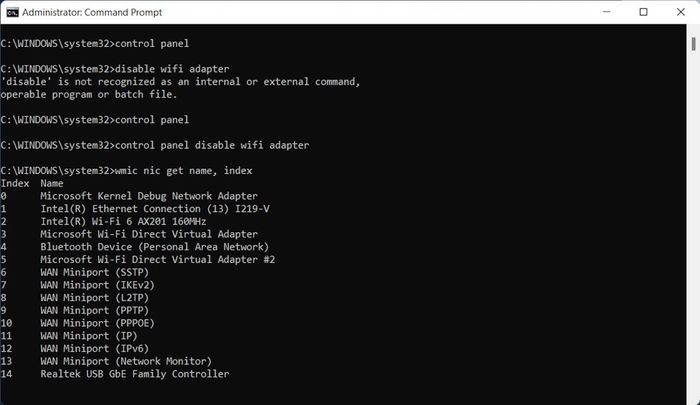This screenshot has width=700, height=405.
Task: Click the 'WAN Miniport (Network Monitor)' line
Action: pyautogui.click(x=126, y=361)
